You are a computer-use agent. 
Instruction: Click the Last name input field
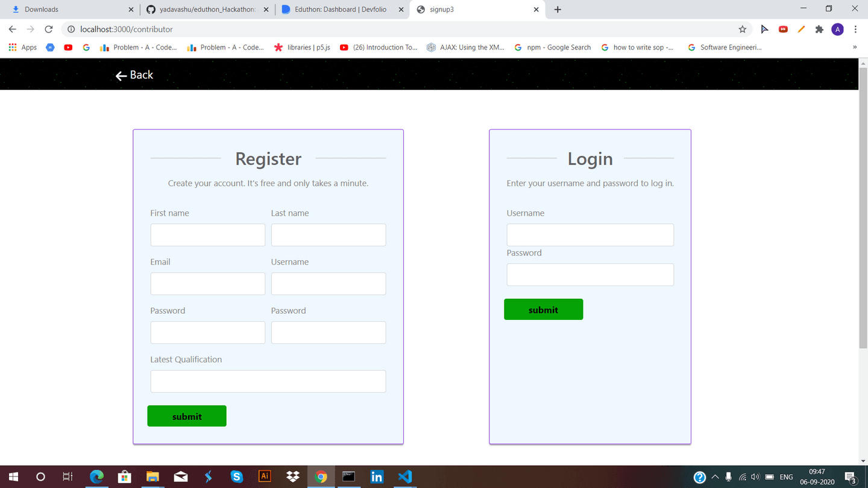[x=329, y=235]
